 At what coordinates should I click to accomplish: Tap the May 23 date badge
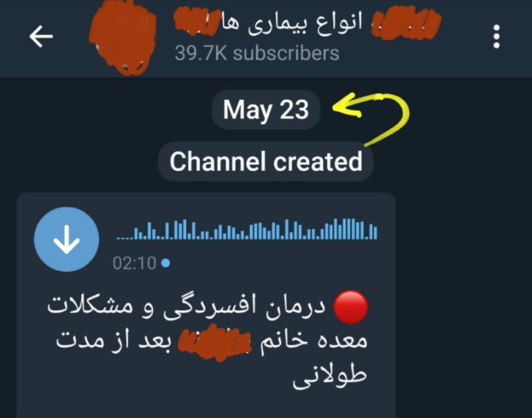coord(265,110)
